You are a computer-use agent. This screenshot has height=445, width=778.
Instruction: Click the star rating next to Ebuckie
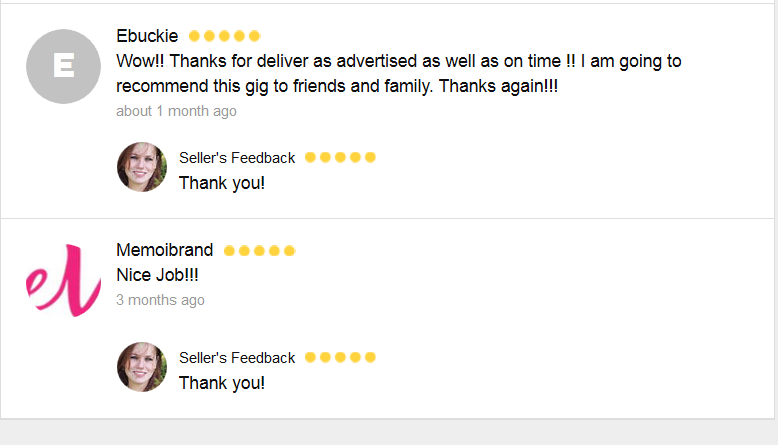click(x=225, y=36)
